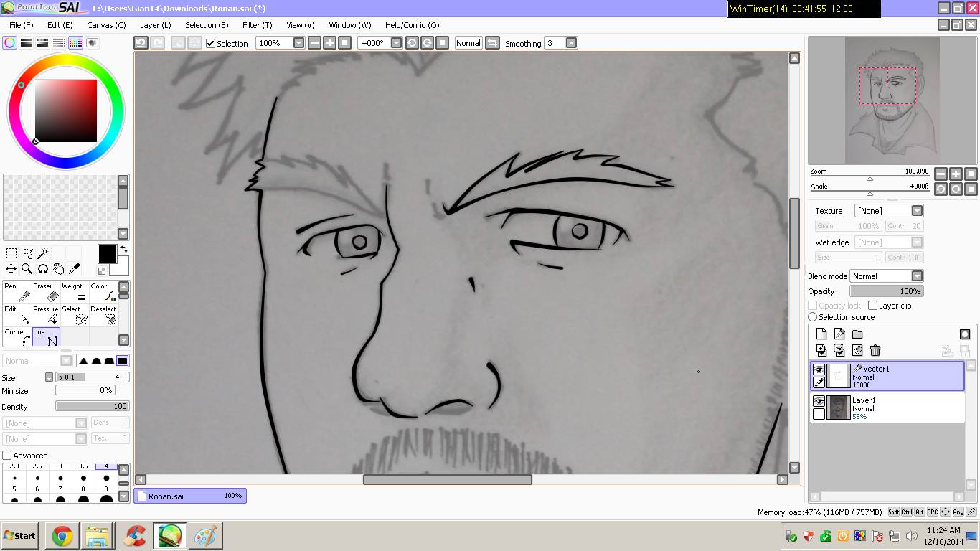Toggle the RGB slider panel
The width and height of the screenshot is (980, 551).
coord(27,43)
